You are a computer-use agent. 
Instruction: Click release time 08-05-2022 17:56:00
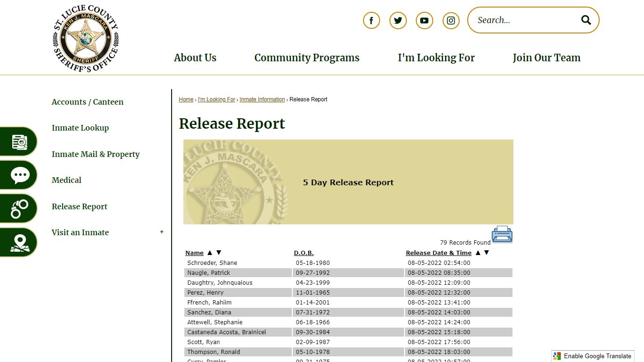[439, 342]
